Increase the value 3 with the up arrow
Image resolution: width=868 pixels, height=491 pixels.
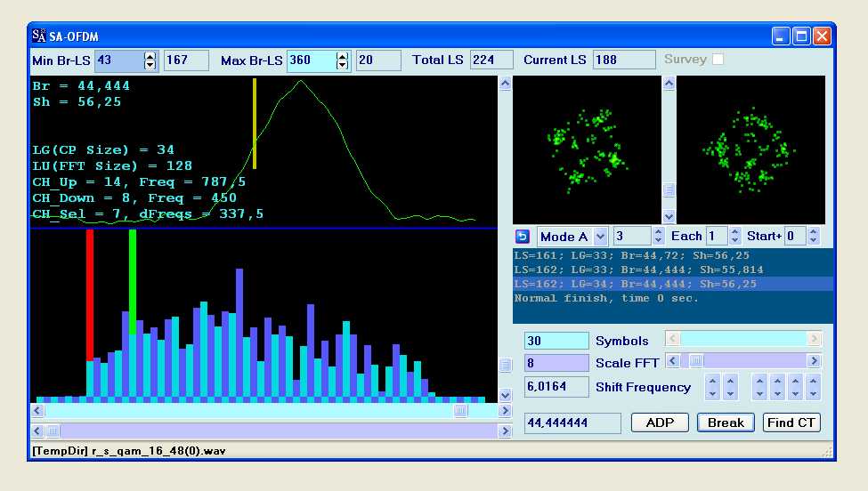click(658, 232)
